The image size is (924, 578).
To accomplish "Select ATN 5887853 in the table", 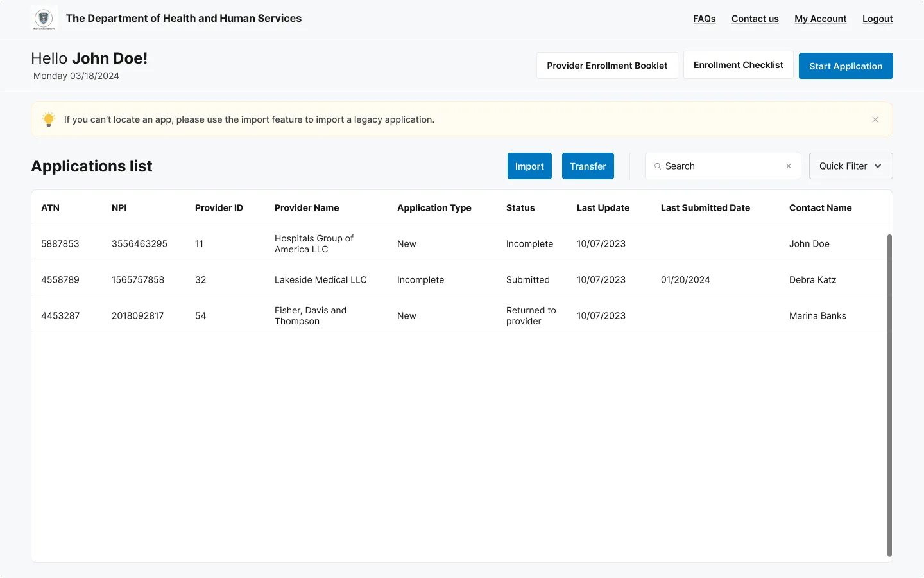I will tap(60, 244).
